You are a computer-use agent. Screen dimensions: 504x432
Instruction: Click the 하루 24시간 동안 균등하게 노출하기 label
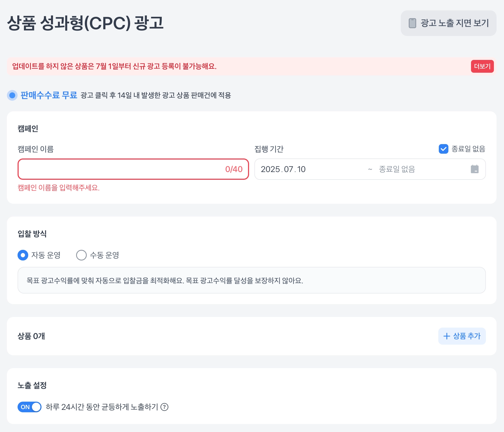(102, 407)
